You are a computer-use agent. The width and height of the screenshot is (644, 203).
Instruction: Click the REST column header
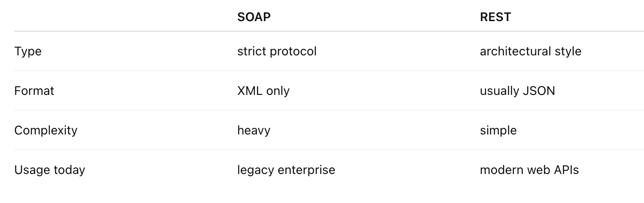(495, 17)
